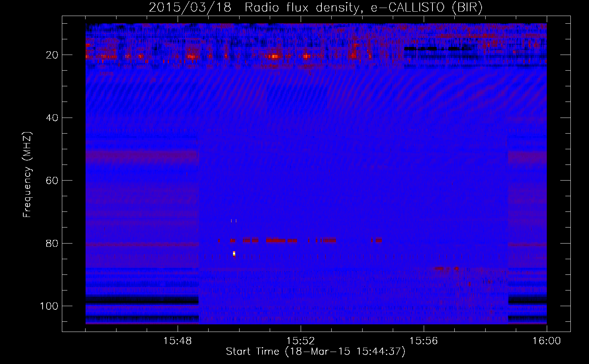This screenshot has height=364, width=589.
Task: Select the 80 MHz frequency tick label
Action: [x=52, y=243]
